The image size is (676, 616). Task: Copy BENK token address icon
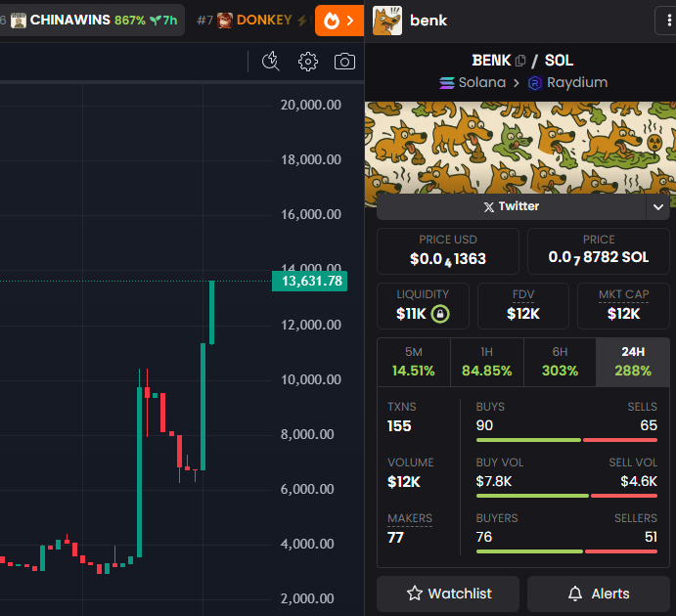pyautogui.click(x=520, y=61)
